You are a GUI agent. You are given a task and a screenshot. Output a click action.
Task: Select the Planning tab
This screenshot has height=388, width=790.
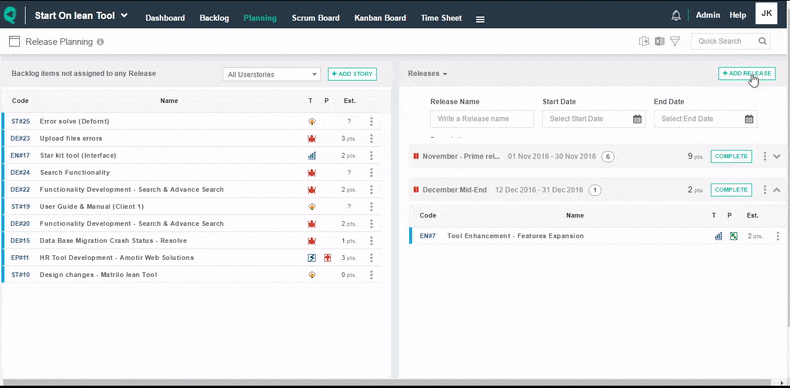pos(260,18)
